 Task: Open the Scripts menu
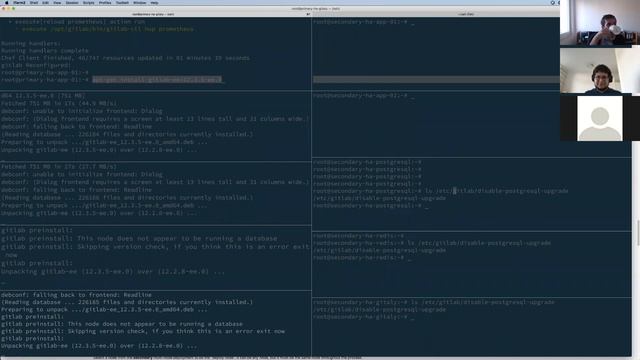tap(89, 2)
